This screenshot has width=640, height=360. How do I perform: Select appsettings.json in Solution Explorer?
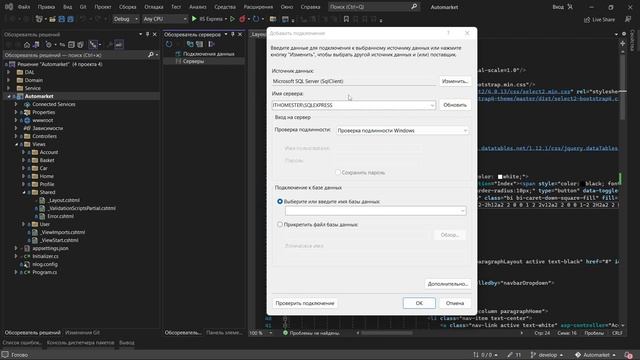pyautogui.click(x=50, y=248)
